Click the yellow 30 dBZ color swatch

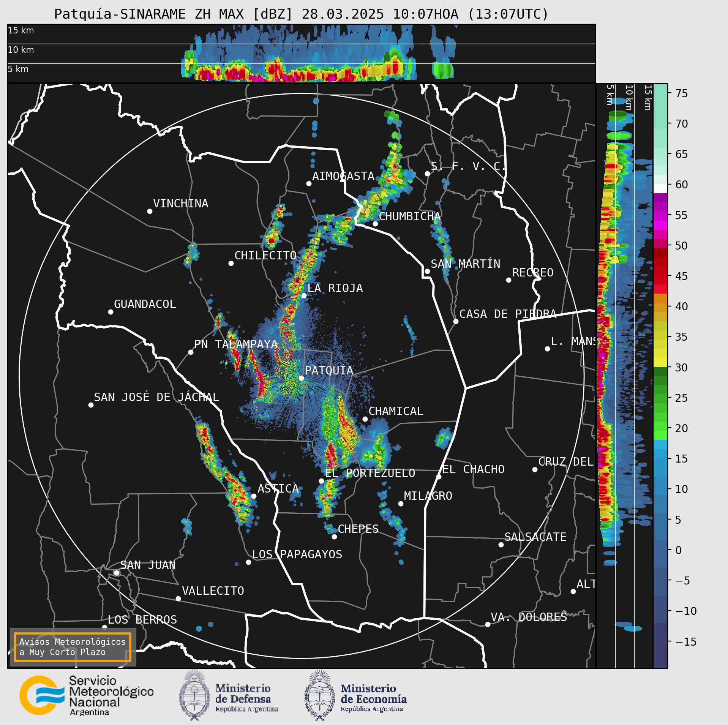coord(660,362)
